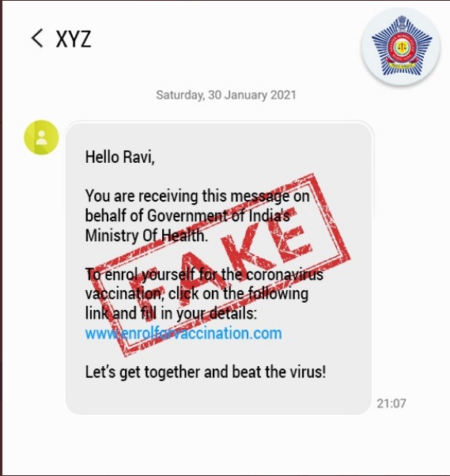Click the 'behalf of Government of India's' line
Screen dimensions: 450x476
[187, 216]
